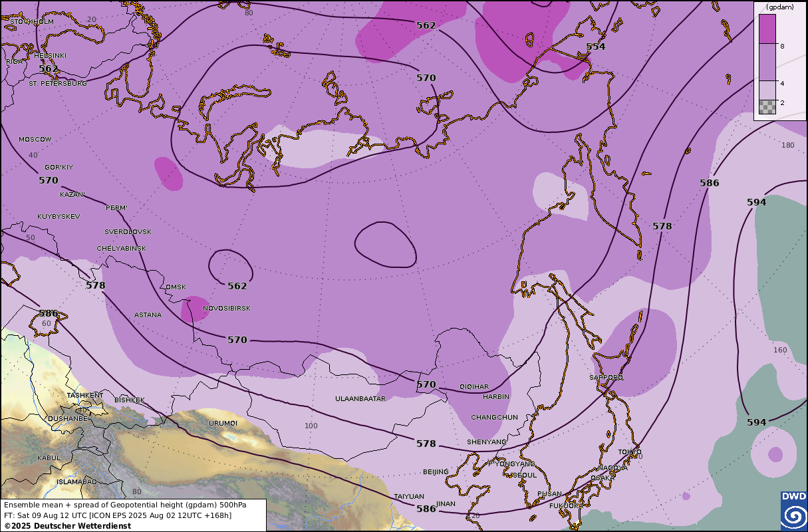Click the 100 longitude grid label
The width and height of the screenshot is (808, 532).
point(311,426)
